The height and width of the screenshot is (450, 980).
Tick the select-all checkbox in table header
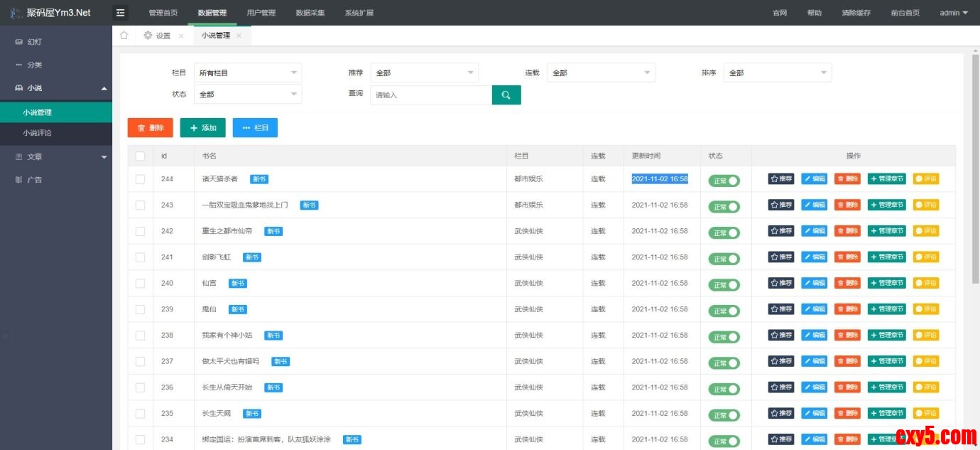point(140,156)
